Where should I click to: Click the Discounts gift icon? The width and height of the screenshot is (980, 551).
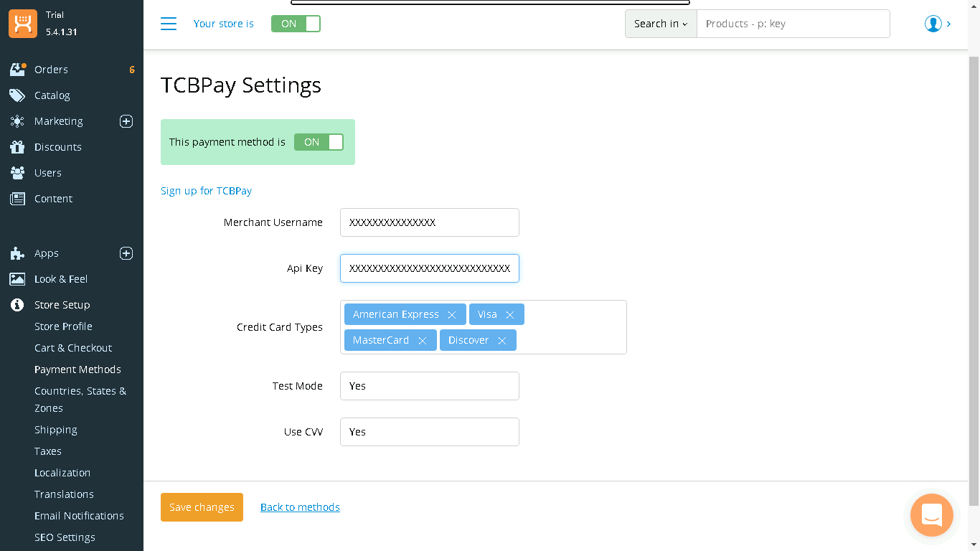pos(17,147)
